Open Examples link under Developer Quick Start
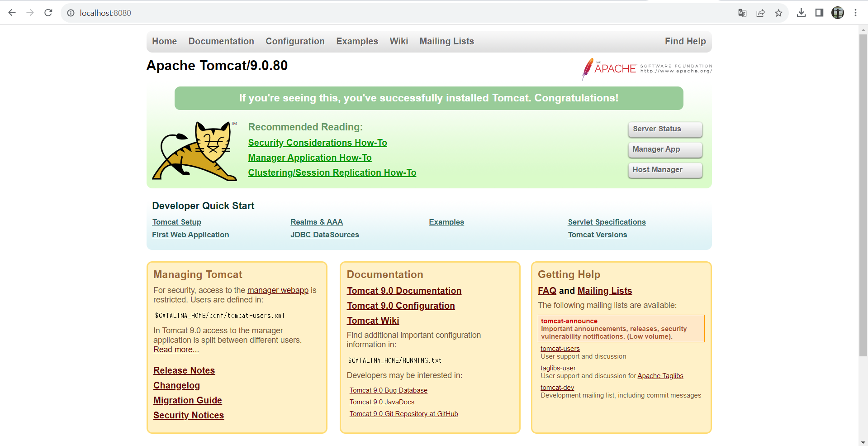This screenshot has height=446, width=868. pyautogui.click(x=446, y=222)
